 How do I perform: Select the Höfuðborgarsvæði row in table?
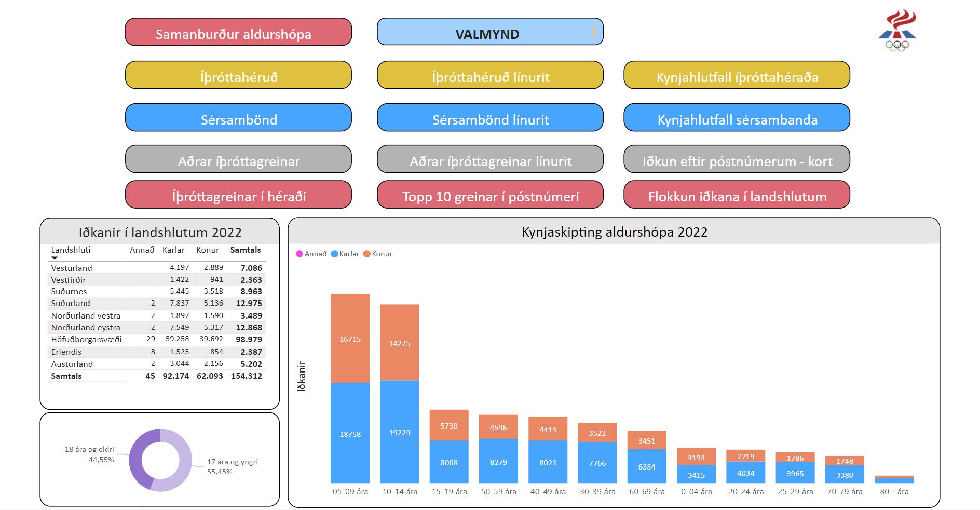pyautogui.click(x=86, y=340)
